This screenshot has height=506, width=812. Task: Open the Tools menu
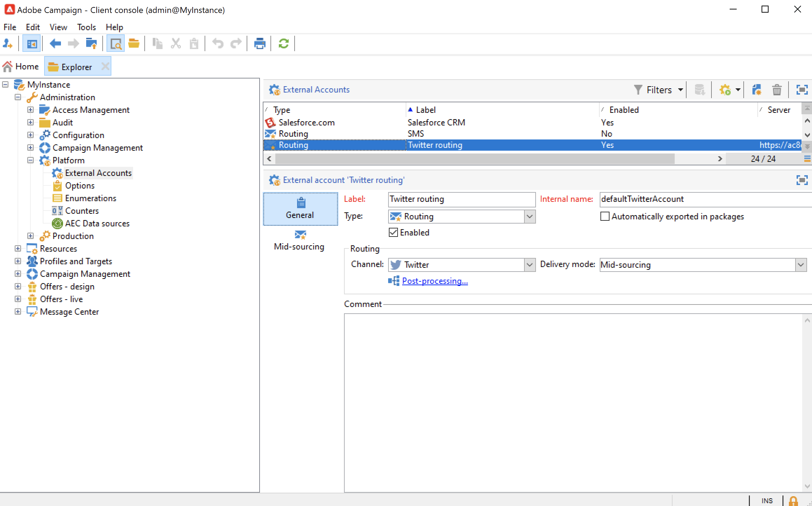pyautogui.click(x=86, y=27)
